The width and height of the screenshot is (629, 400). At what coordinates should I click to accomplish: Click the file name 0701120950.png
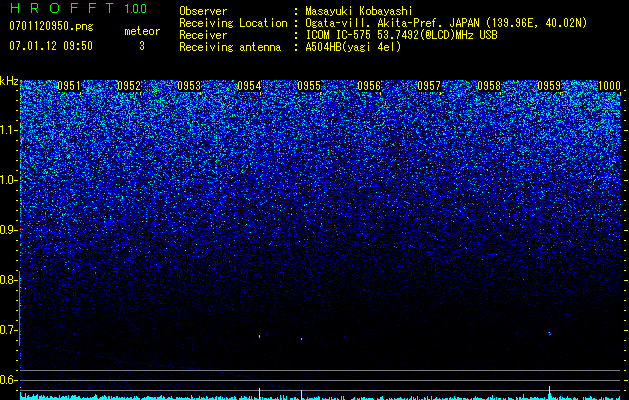(x=51, y=26)
